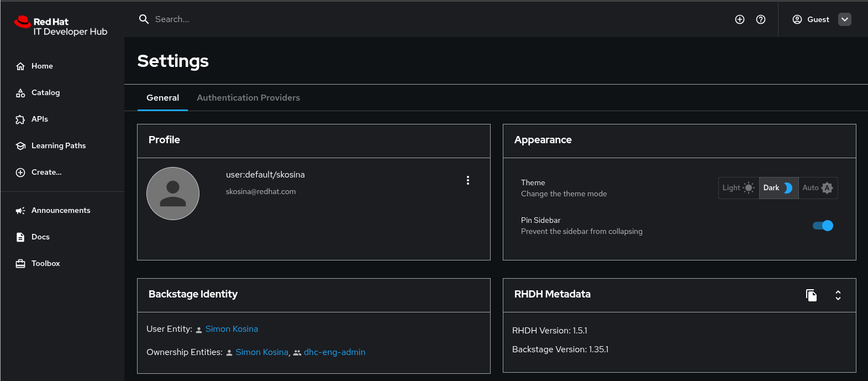This screenshot has height=381, width=868.
Task: Open the Toolbox sidebar icon
Action: coord(20,264)
